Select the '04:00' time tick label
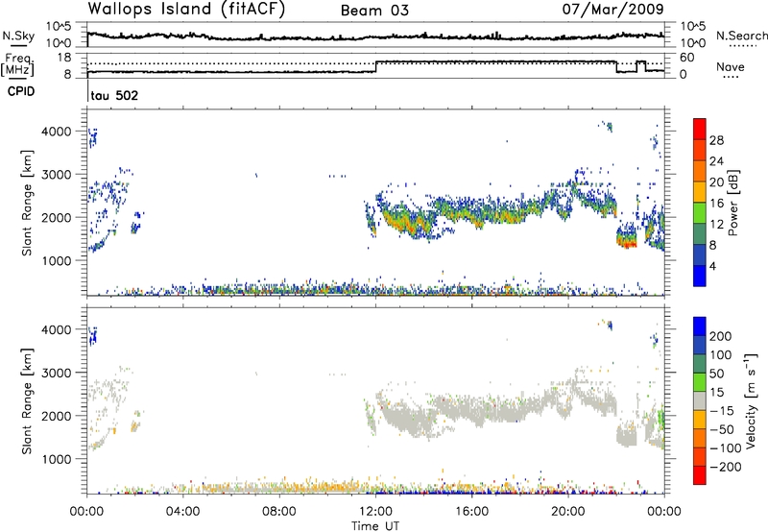 tap(182, 512)
